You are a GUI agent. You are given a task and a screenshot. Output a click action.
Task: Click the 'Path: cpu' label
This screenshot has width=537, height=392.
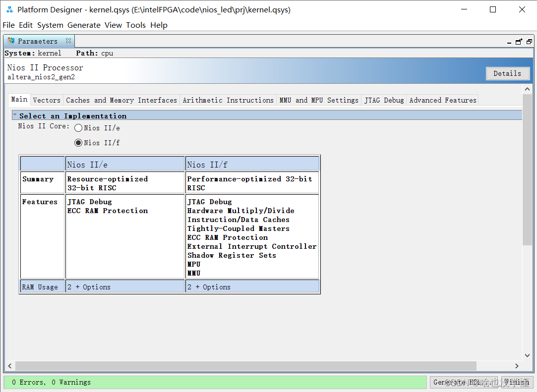(95, 53)
